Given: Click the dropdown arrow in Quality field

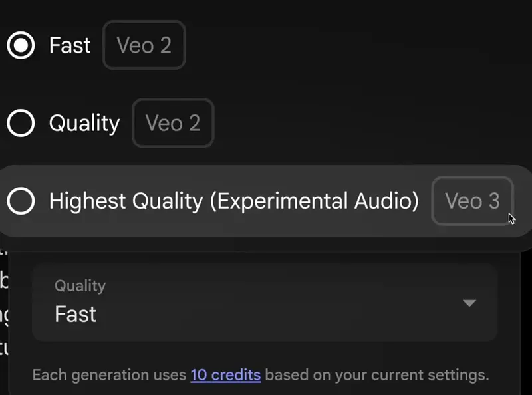Looking at the screenshot, I should tap(469, 303).
